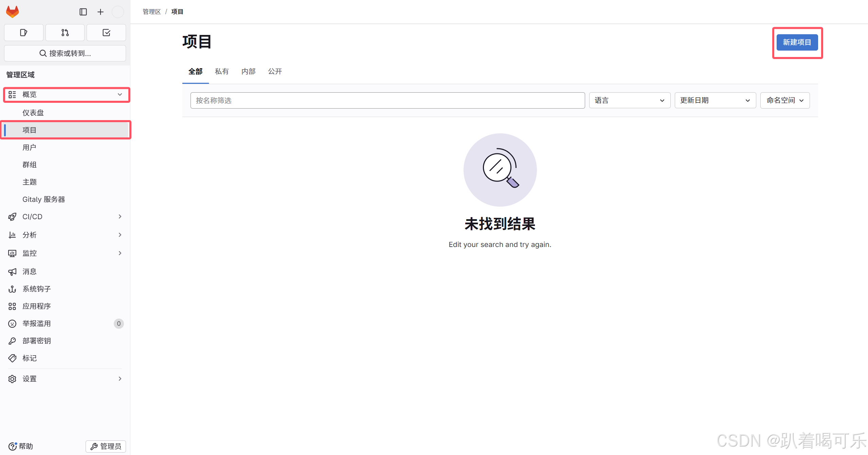Collapse the 概览 section
Viewport: 868px width, 455px height.
pyautogui.click(x=120, y=94)
